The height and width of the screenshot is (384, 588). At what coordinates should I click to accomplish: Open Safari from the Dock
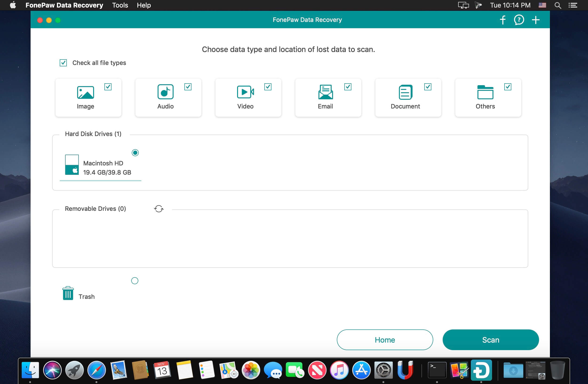(x=97, y=370)
